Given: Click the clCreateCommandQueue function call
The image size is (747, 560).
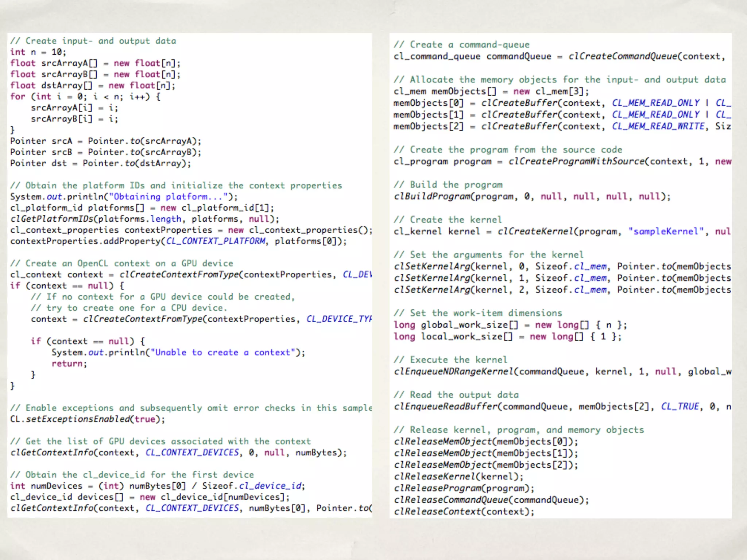Looking at the screenshot, I should [x=623, y=56].
